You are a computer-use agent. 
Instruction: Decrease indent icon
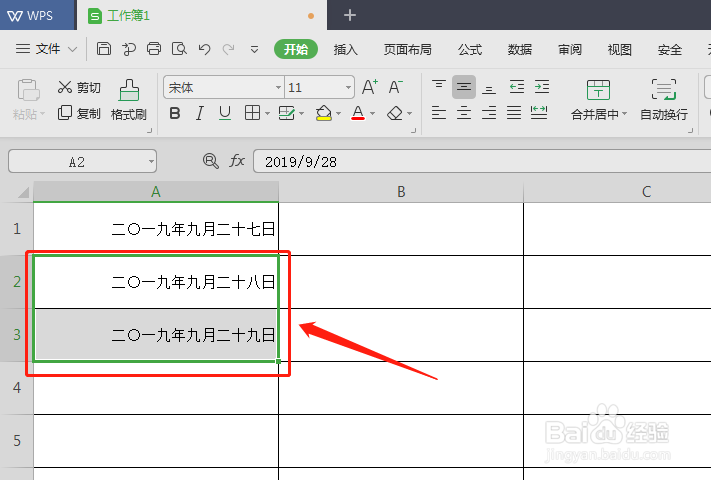[x=516, y=87]
